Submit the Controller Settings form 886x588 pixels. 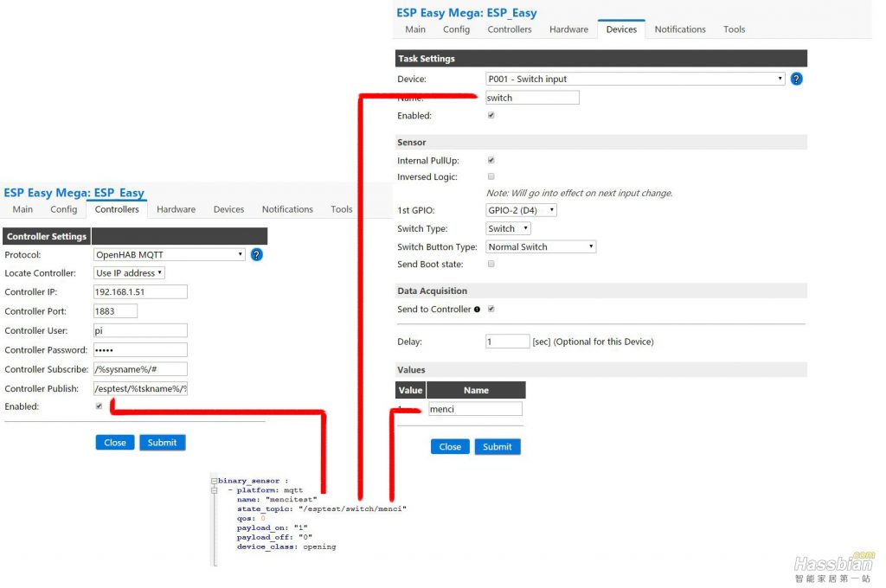click(x=162, y=443)
